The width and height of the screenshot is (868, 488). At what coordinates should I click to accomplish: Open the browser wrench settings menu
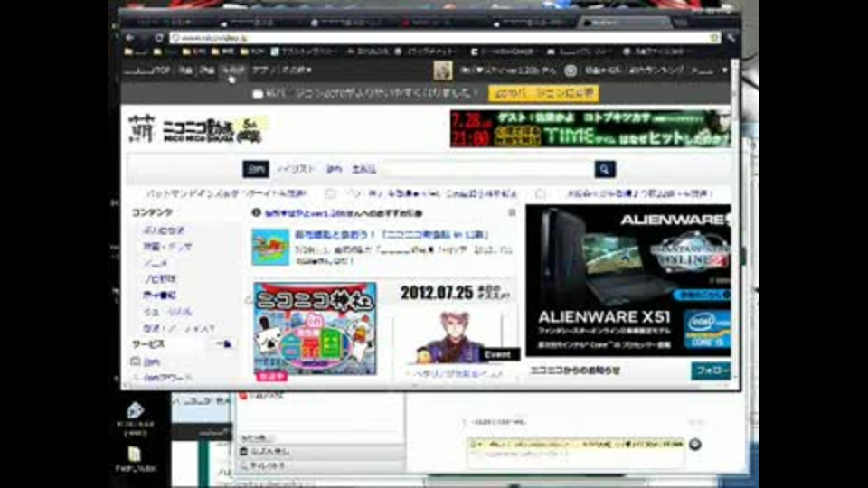pyautogui.click(x=731, y=38)
